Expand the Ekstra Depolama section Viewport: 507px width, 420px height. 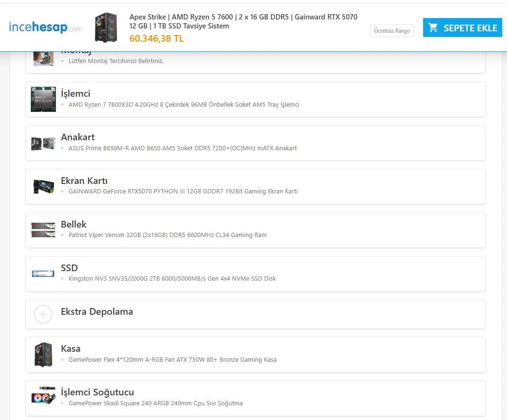[255, 314]
